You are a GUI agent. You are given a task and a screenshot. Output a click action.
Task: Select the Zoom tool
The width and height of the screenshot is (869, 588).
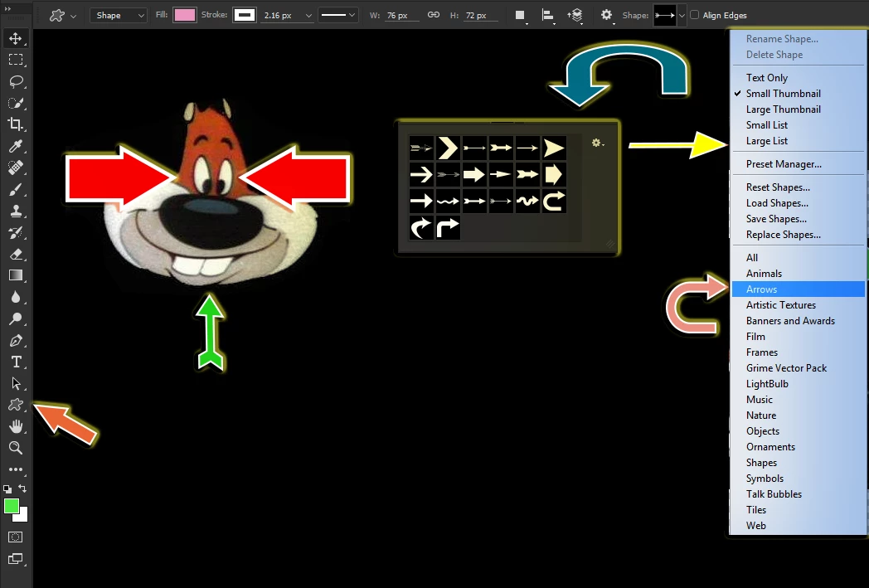(x=16, y=448)
